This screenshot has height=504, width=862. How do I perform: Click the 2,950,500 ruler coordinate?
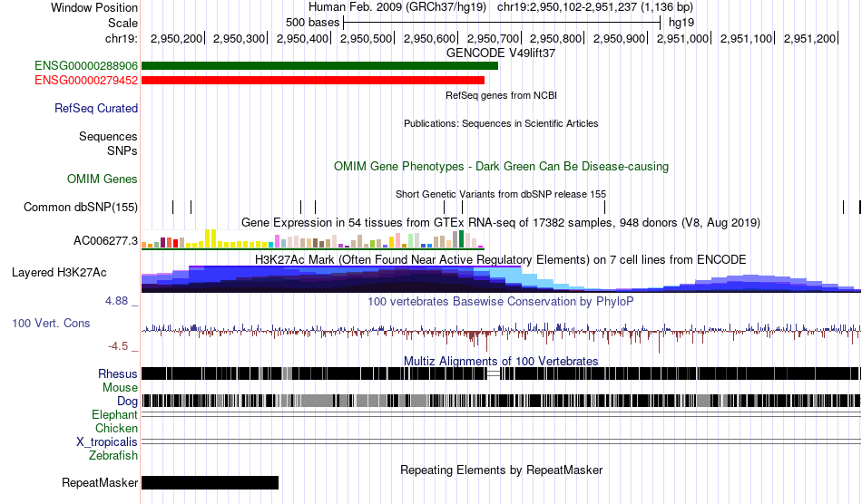coord(367,38)
